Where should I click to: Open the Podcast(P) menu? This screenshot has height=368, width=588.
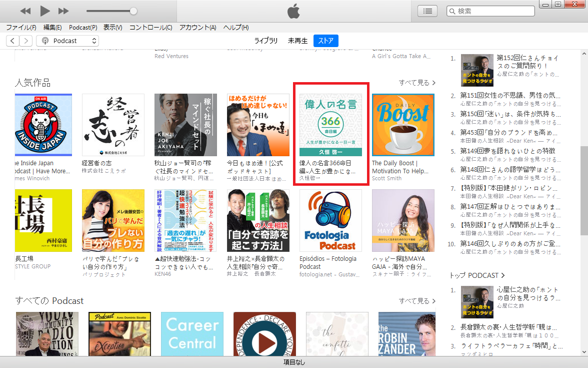tap(83, 28)
